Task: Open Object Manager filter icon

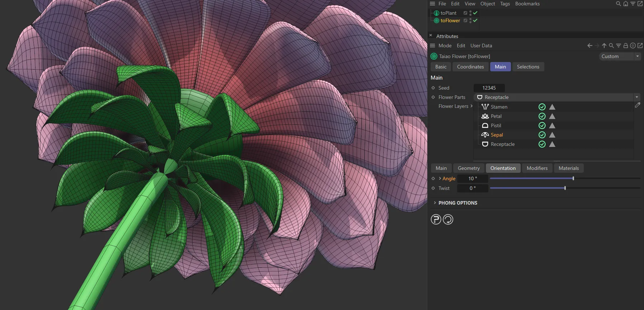Action: [x=633, y=4]
